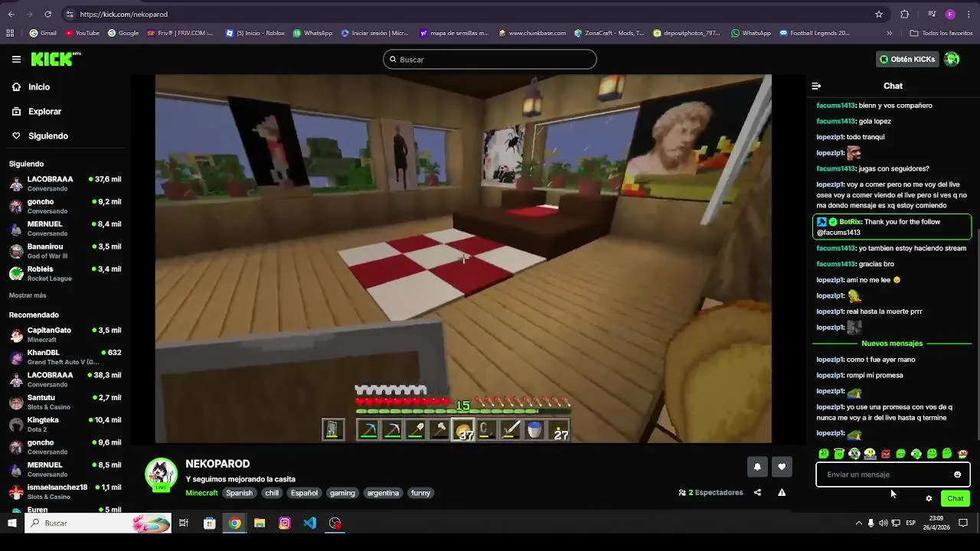Click the kick.com address bar

(x=475, y=14)
